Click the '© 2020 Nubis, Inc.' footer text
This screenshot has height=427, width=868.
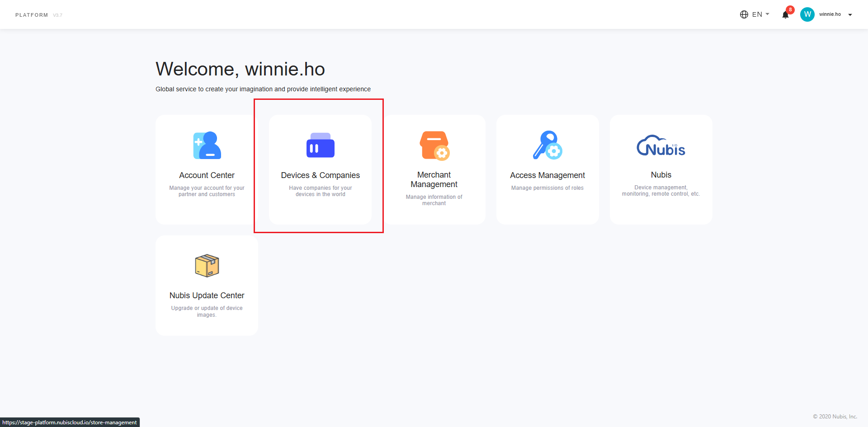(x=835, y=417)
